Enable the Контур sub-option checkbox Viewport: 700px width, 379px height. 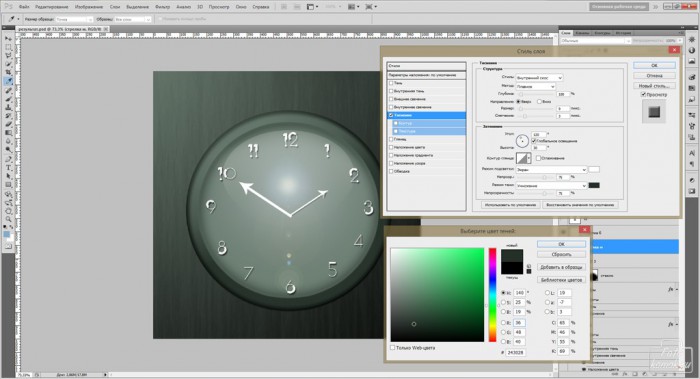pyautogui.click(x=396, y=123)
